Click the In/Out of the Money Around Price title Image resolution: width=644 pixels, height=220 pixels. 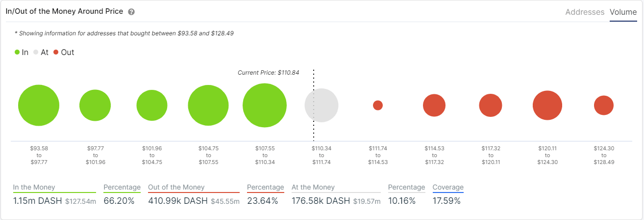[x=64, y=11]
